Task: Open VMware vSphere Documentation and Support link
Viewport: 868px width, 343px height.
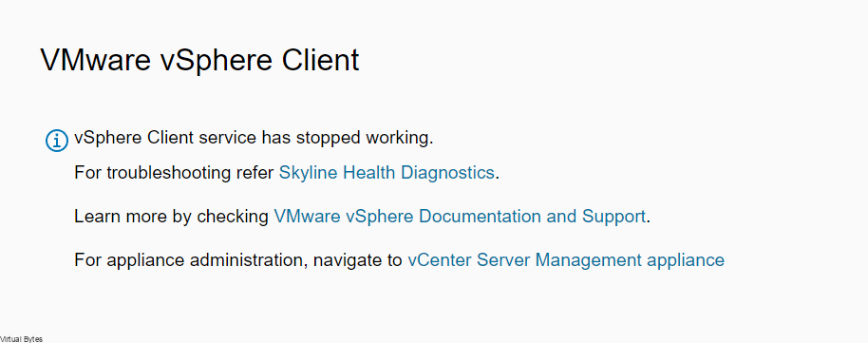Action: click(x=460, y=216)
